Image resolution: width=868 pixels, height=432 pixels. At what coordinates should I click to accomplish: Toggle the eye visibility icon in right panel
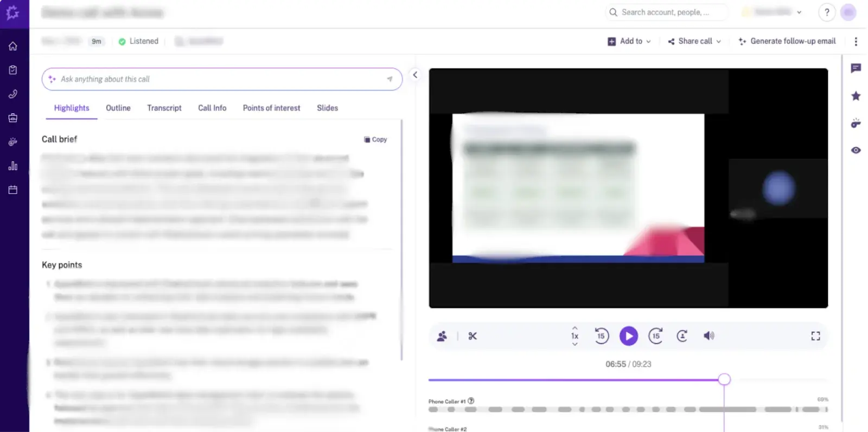point(856,150)
